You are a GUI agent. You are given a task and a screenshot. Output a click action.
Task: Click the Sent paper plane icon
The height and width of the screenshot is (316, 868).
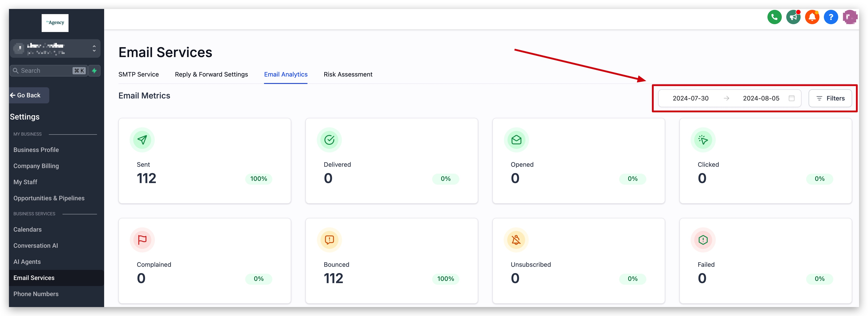tap(142, 140)
